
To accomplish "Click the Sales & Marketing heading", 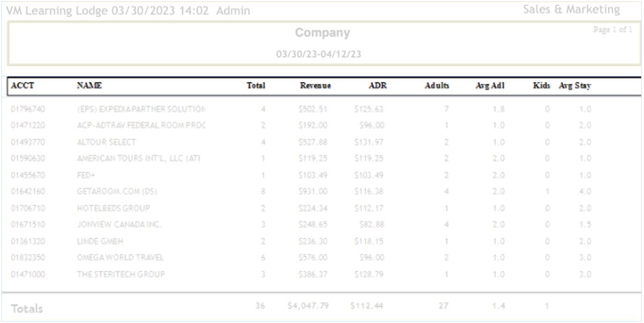I will pyautogui.click(x=571, y=10).
